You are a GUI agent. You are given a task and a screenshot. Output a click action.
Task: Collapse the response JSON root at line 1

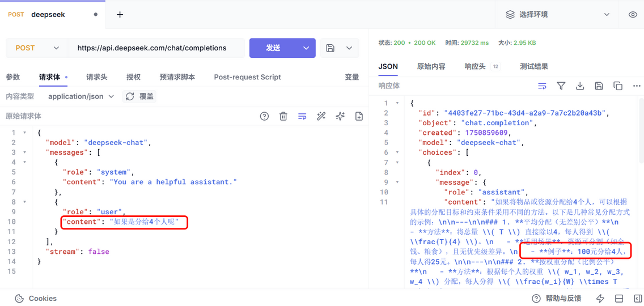[x=397, y=103]
